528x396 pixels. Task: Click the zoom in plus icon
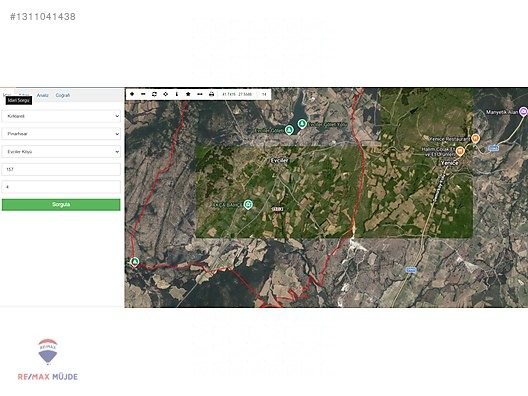(132, 94)
